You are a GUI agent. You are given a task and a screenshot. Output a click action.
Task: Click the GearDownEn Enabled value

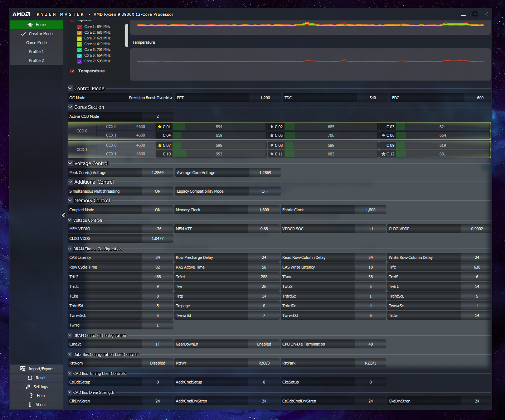(264, 344)
